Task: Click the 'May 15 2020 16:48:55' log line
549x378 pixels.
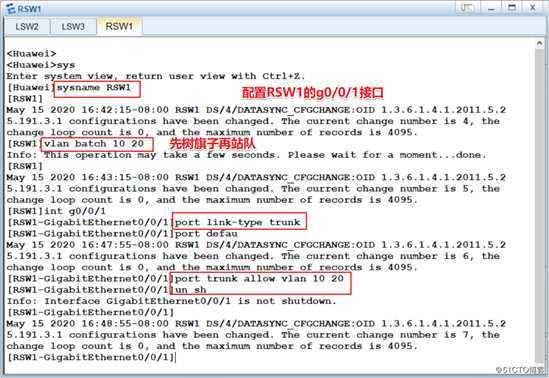Action: [x=256, y=324]
